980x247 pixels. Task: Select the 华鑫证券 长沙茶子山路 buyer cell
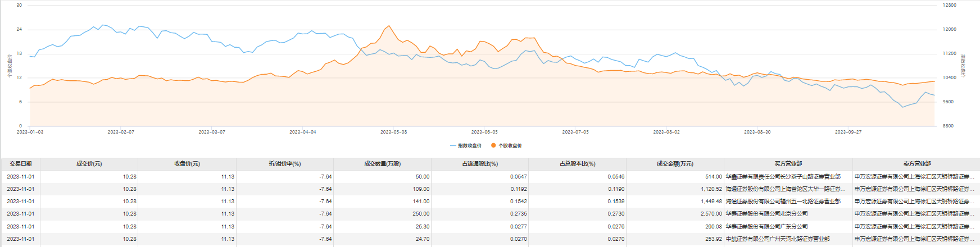click(783, 177)
